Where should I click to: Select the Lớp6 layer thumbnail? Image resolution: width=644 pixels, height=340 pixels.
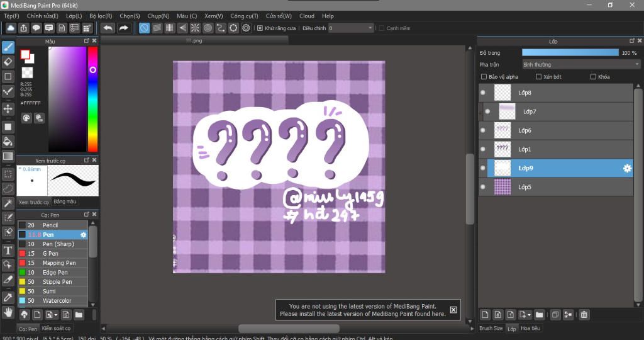click(x=502, y=130)
